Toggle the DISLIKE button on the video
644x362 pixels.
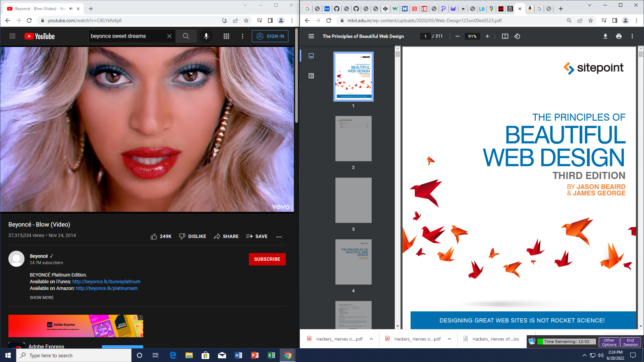[193, 236]
